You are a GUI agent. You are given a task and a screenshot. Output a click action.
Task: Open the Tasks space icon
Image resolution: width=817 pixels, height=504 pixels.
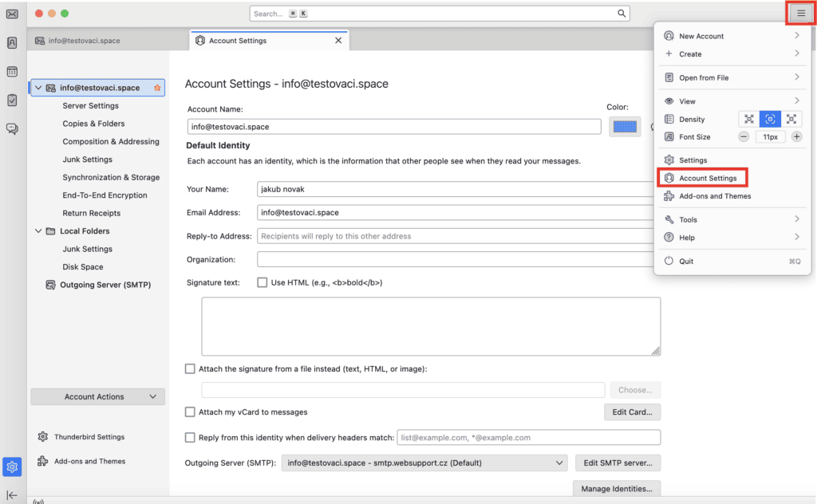pyautogui.click(x=12, y=100)
